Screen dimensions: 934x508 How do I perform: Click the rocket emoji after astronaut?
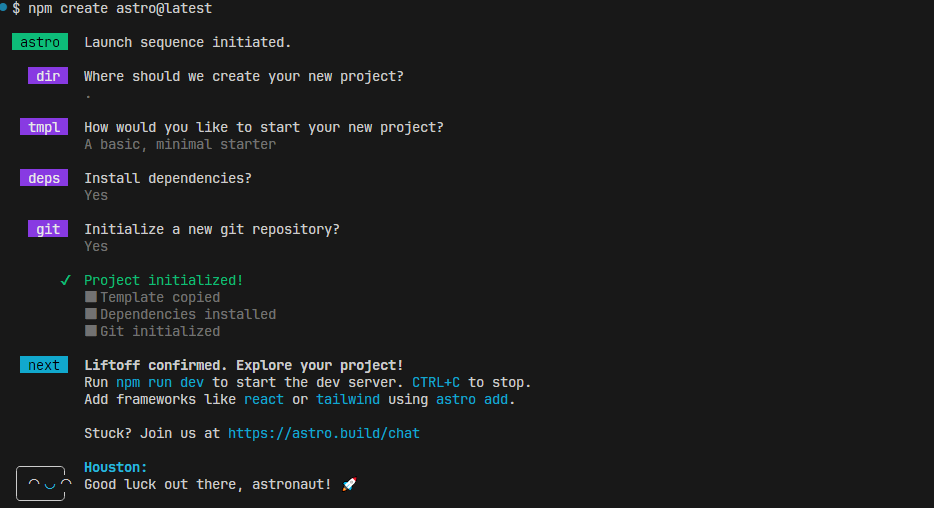(350, 484)
